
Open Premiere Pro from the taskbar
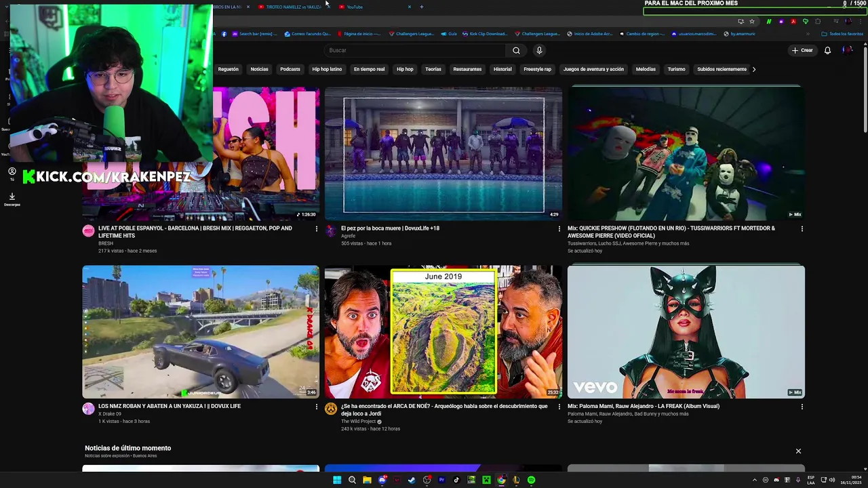point(441,480)
